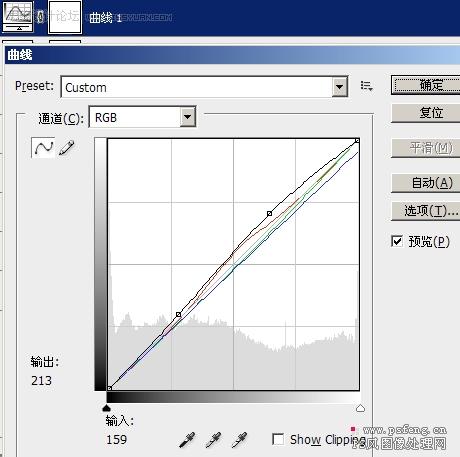Select the pencil freehand curve tool

[x=66, y=148]
